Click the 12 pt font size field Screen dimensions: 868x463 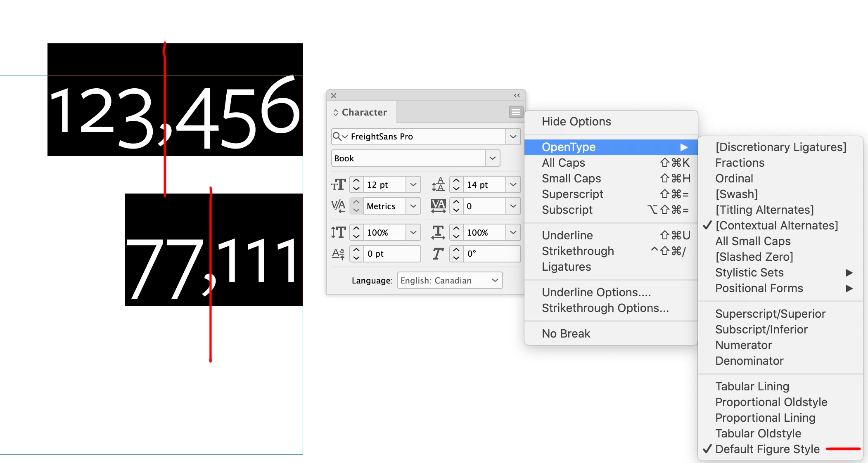point(384,185)
